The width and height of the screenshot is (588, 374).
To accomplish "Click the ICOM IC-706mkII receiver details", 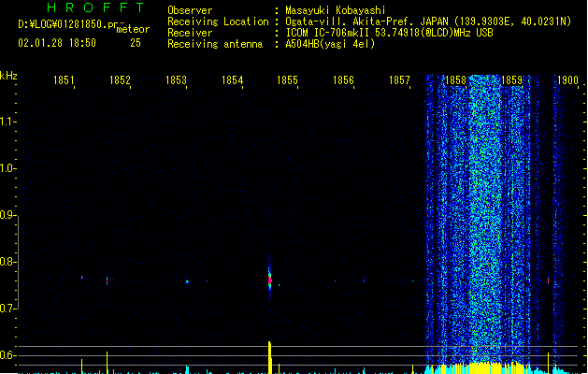I will coord(389,33).
